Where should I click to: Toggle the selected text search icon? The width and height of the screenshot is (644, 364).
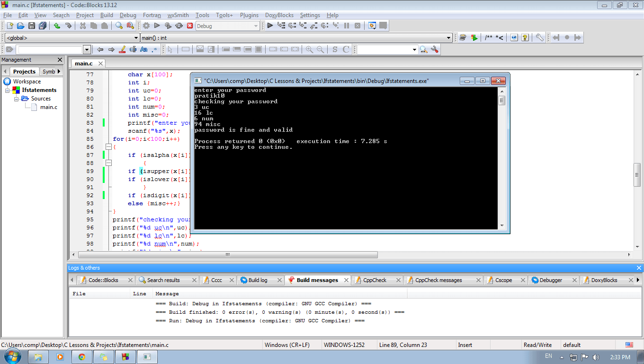point(133,49)
